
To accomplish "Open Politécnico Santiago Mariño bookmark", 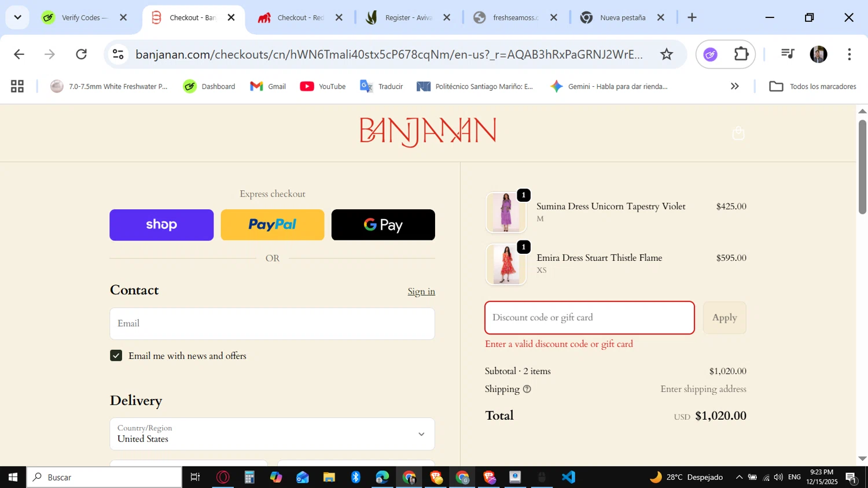I will coord(475,86).
